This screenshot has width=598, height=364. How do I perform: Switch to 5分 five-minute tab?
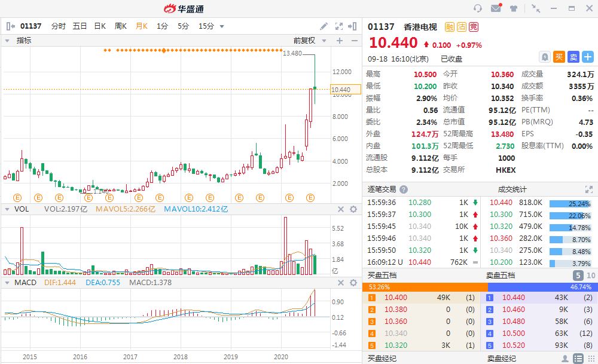pyautogui.click(x=183, y=26)
